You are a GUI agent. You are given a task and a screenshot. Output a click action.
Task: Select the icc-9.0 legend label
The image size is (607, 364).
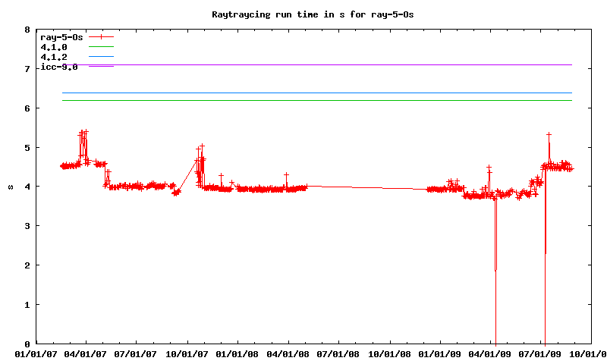(59, 67)
